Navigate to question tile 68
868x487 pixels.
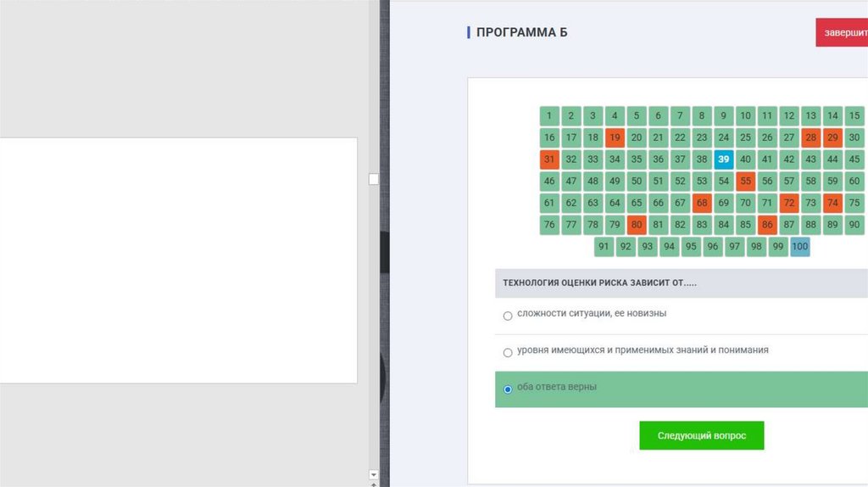pyautogui.click(x=702, y=203)
